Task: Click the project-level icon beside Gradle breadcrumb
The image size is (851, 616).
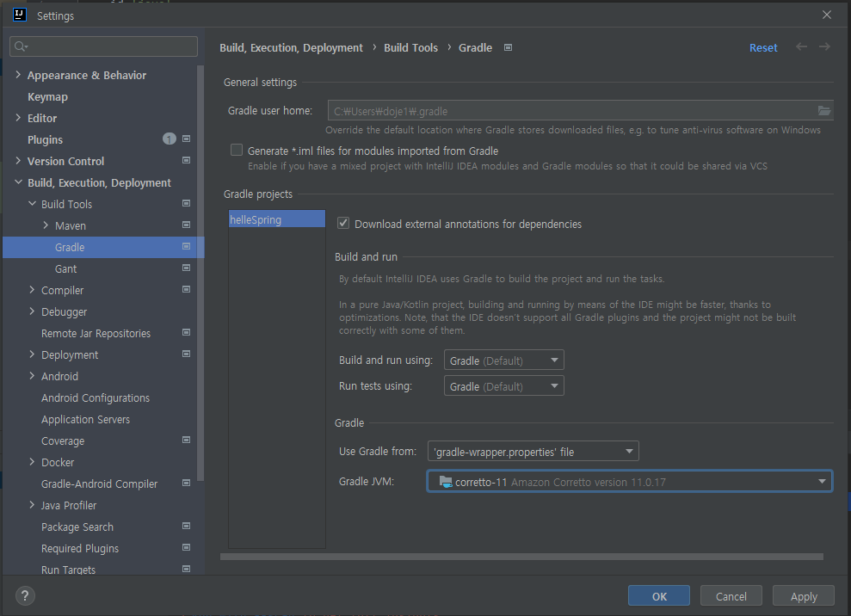Action: coord(508,48)
